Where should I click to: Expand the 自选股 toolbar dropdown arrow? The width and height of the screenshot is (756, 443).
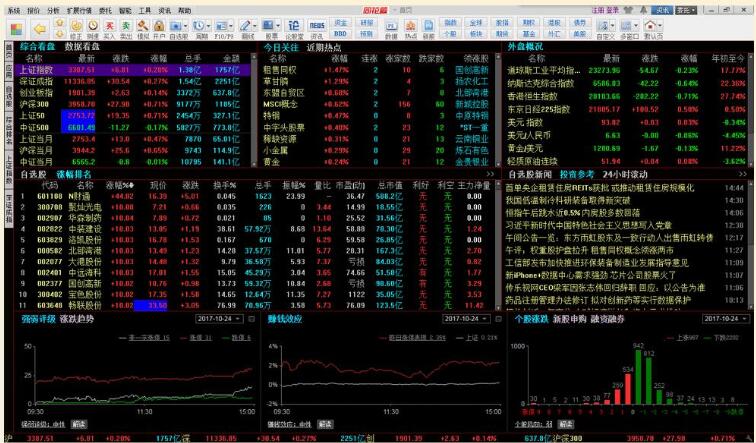pos(185,26)
